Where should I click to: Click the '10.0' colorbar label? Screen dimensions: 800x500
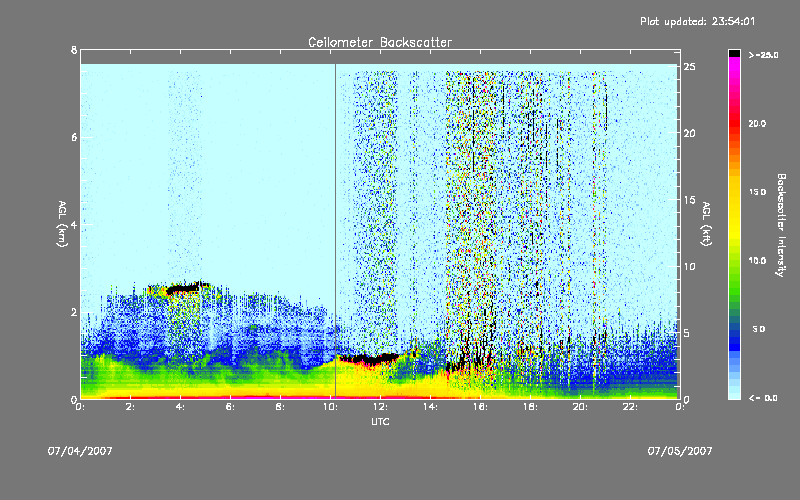point(757,261)
